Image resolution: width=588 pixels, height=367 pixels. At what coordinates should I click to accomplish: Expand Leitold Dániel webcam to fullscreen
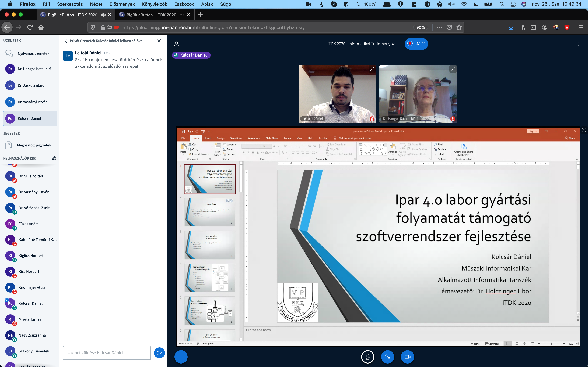[372, 69]
